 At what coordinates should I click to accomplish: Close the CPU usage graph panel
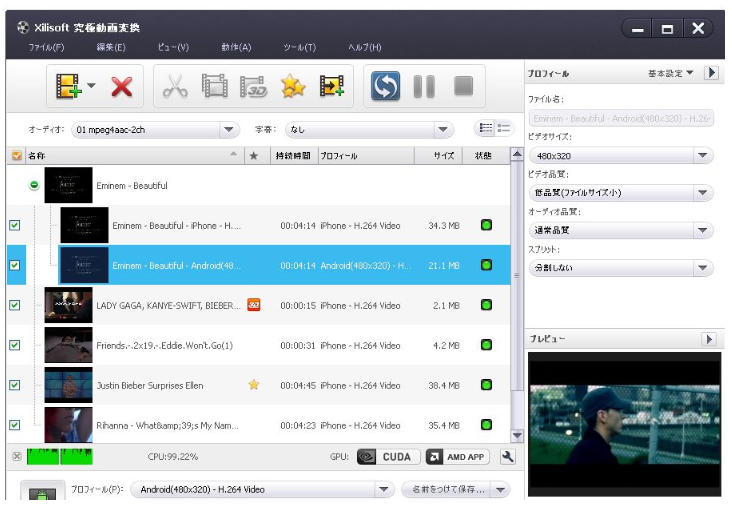(x=17, y=456)
